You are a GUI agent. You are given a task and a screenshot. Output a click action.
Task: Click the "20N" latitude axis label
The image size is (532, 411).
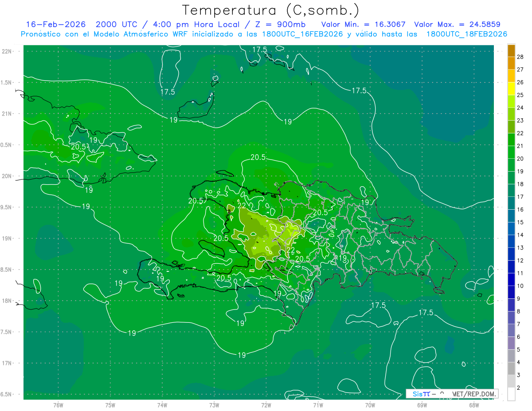7,176
